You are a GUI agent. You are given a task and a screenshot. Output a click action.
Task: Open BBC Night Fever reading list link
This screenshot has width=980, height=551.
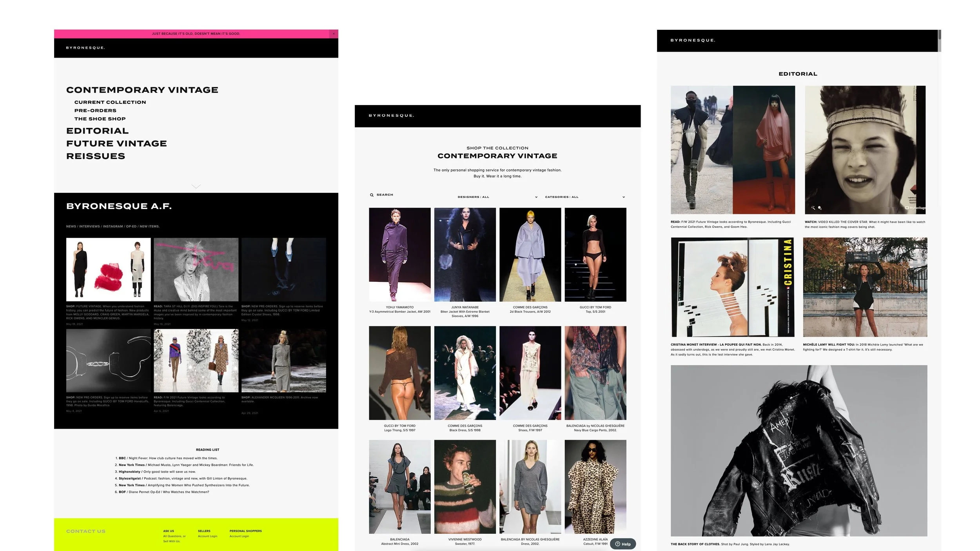pyautogui.click(x=168, y=458)
